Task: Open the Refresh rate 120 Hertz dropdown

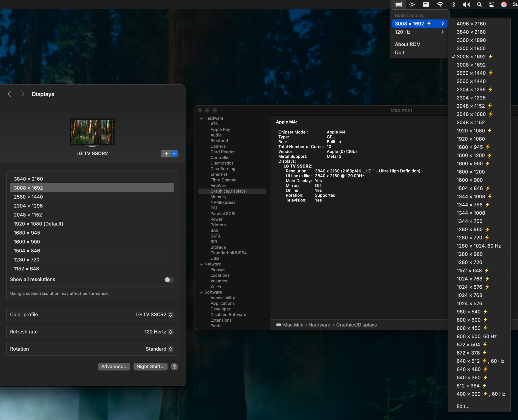Action: (159, 332)
